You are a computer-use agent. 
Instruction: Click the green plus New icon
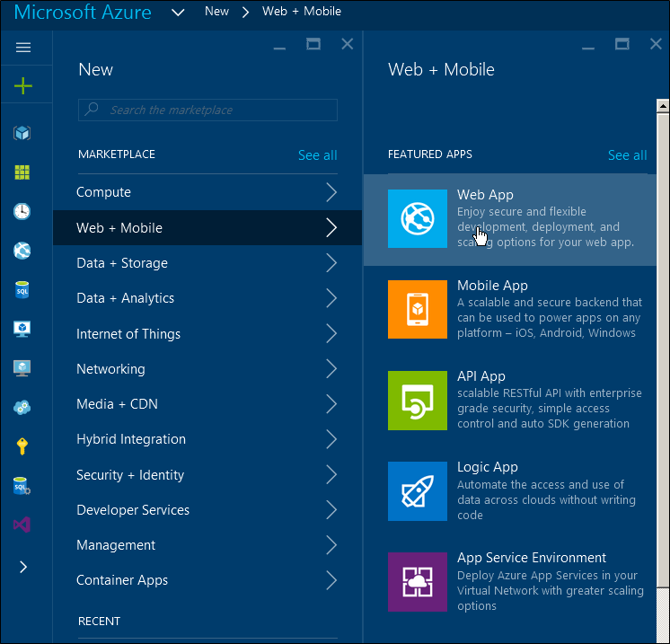coord(23,86)
